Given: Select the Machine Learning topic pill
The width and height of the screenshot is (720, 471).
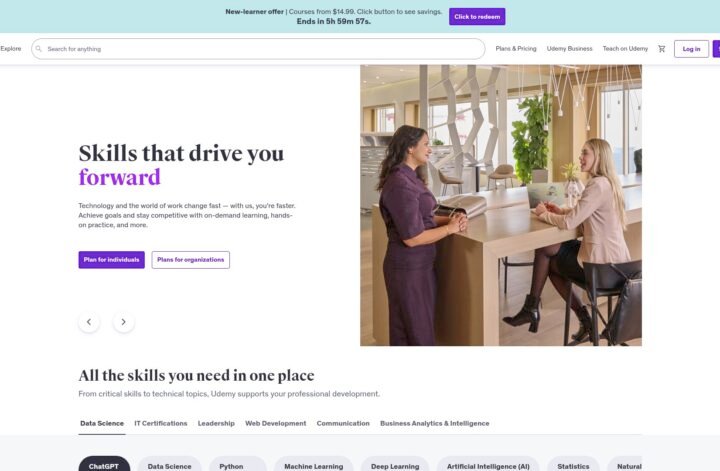Looking at the screenshot, I should (314, 465).
